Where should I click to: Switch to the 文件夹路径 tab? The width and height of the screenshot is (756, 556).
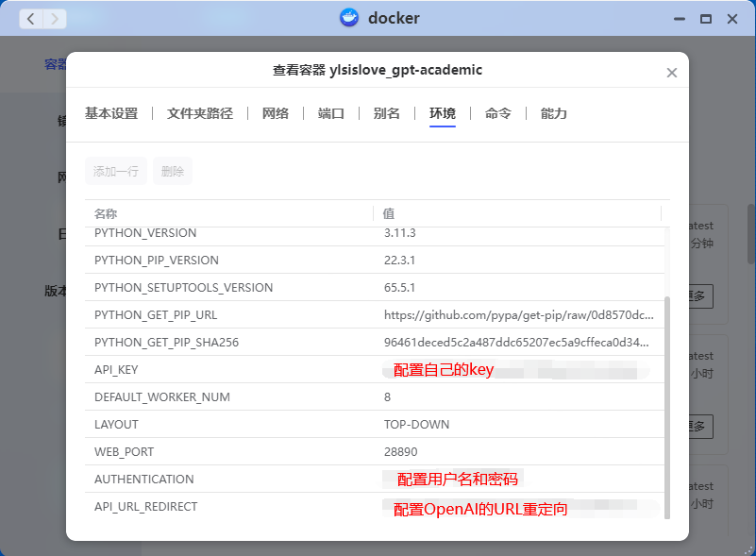pos(199,113)
